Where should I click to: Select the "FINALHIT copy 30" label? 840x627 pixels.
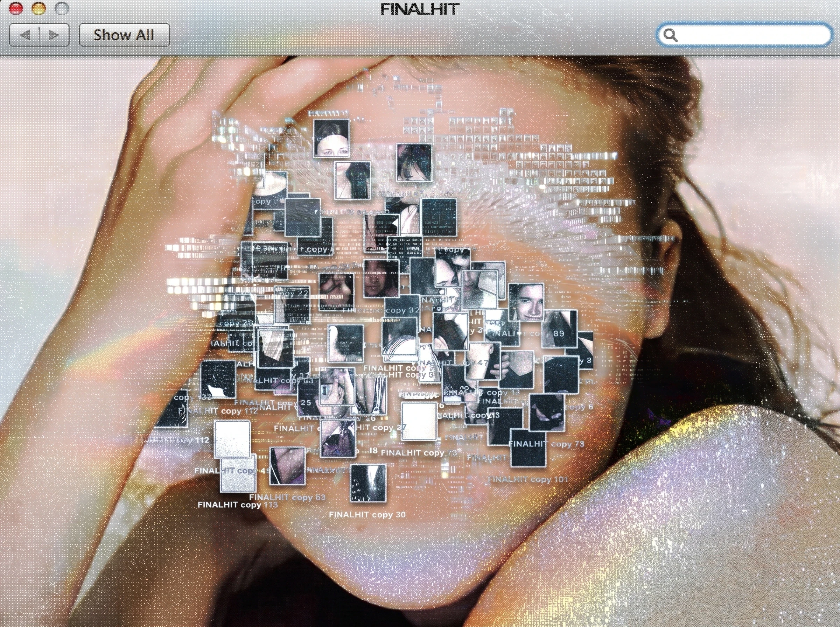[367, 515]
